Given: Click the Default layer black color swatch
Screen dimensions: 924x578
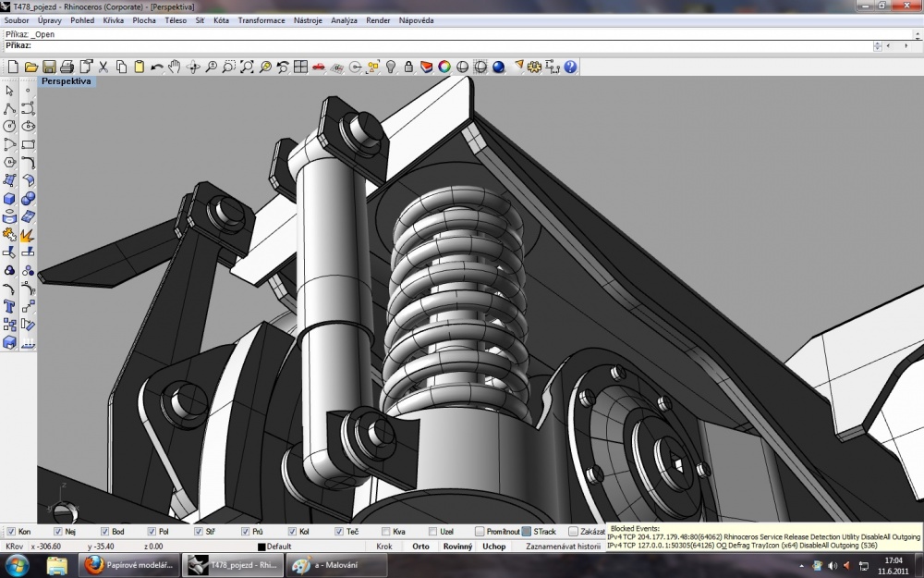Looking at the screenshot, I should [261, 547].
